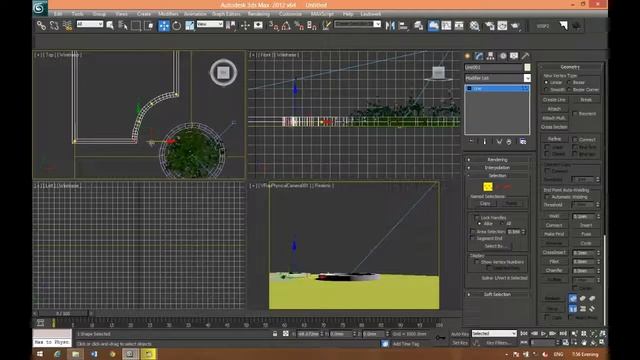The image size is (640, 360).
Task: Select the Bezier Corner radio button
Action: (x=569, y=90)
